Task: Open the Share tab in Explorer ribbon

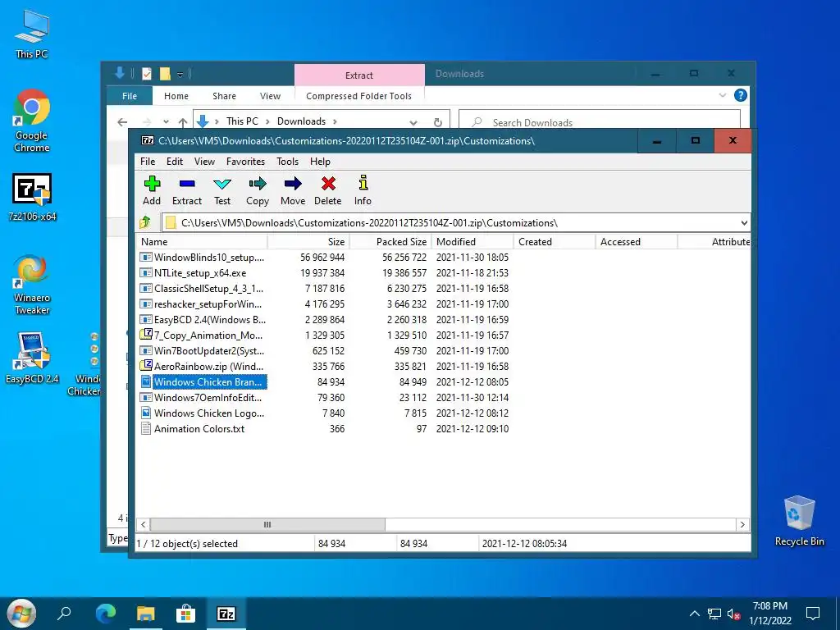Action: (x=224, y=96)
